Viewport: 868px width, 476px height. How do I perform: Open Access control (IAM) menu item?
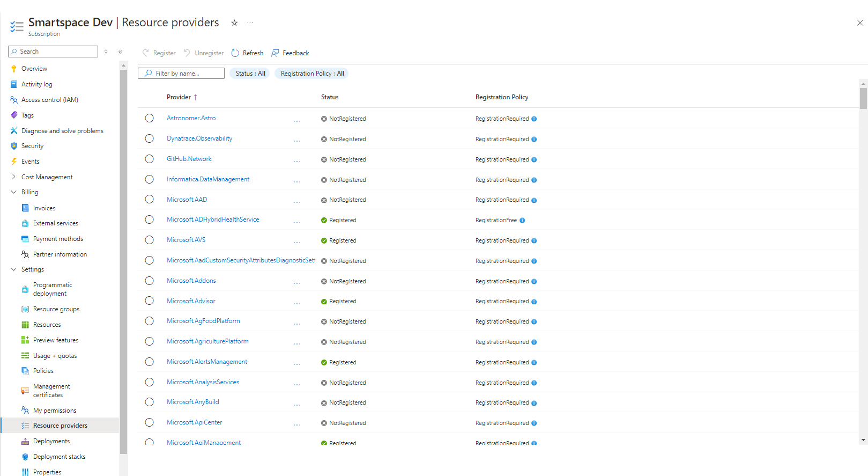49,100
